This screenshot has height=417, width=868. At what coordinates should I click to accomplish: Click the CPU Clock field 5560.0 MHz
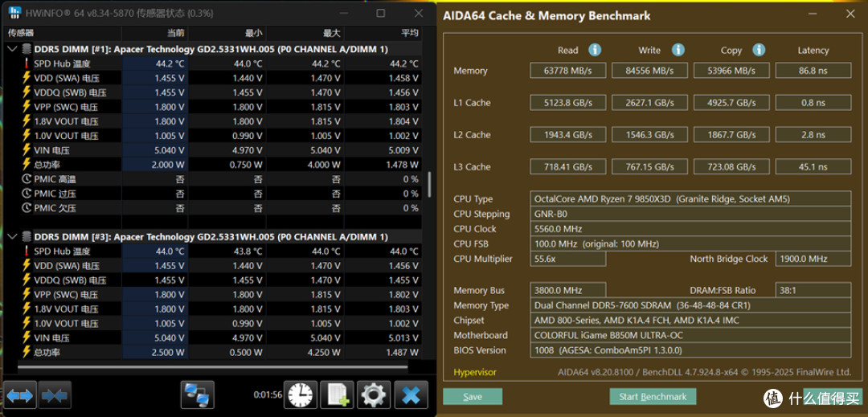coord(690,228)
